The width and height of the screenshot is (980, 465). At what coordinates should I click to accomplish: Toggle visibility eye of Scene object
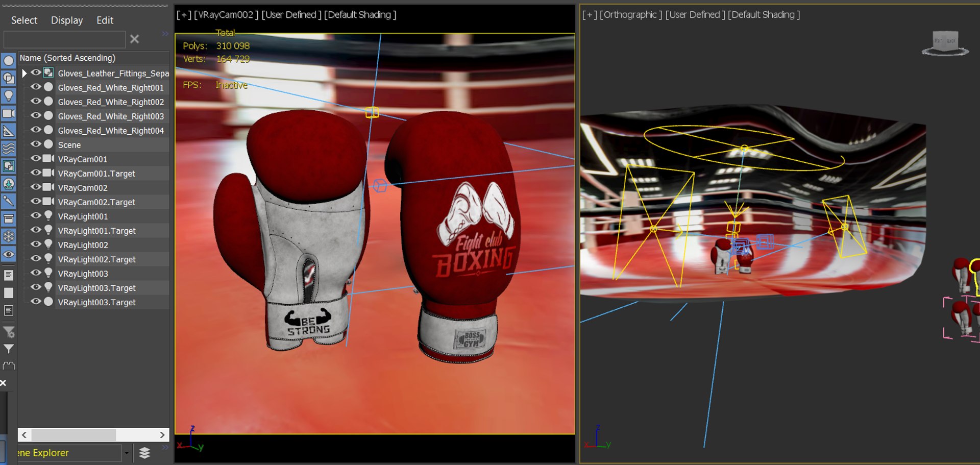pos(36,144)
